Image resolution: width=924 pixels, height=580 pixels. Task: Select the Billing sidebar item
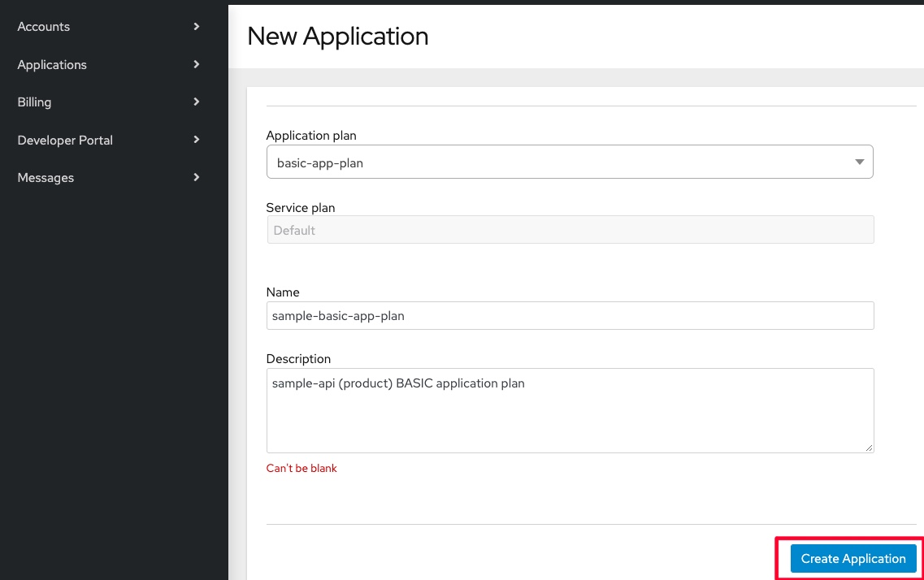(34, 102)
